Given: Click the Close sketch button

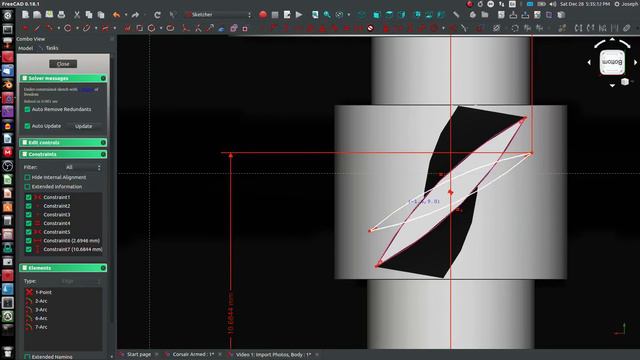Looking at the screenshot, I should click(63, 64).
